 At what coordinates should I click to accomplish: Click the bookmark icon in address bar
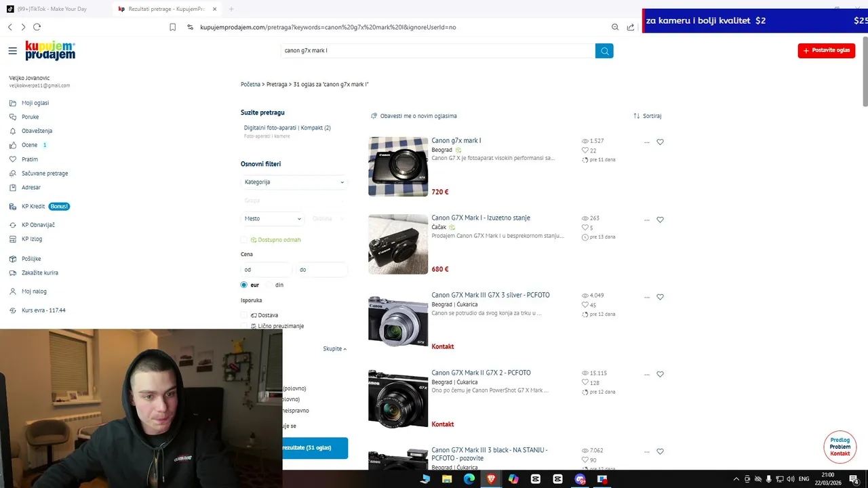click(172, 27)
